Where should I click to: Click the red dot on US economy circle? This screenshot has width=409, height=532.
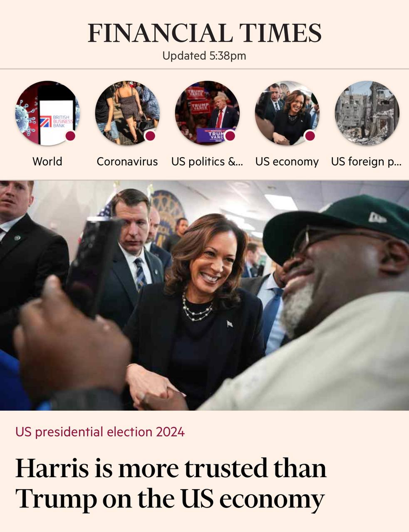pyautogui.click(x=310, y=136)
